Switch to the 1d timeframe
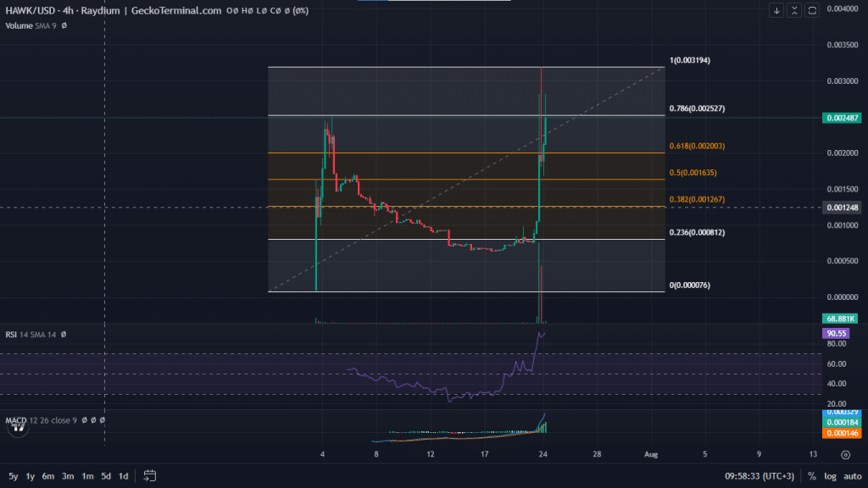Viewport: 868px width, 488px height. pos(123,476)
